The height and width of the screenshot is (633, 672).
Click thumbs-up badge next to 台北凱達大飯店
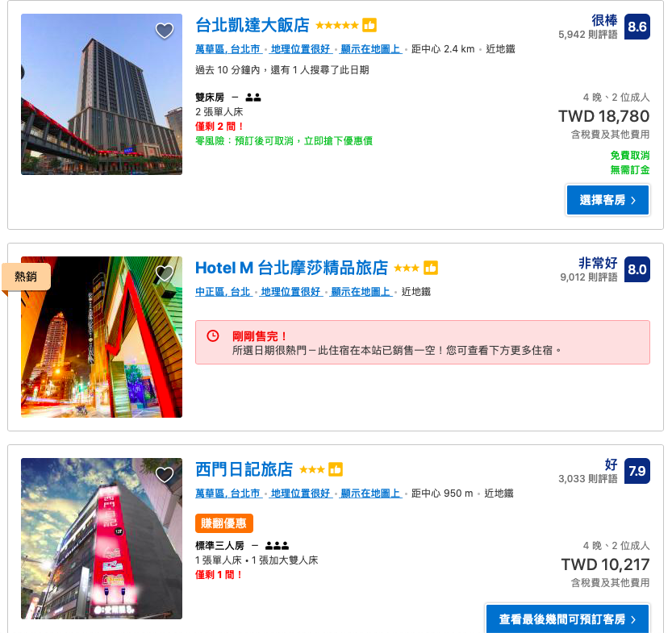click(x=369, y=25)
